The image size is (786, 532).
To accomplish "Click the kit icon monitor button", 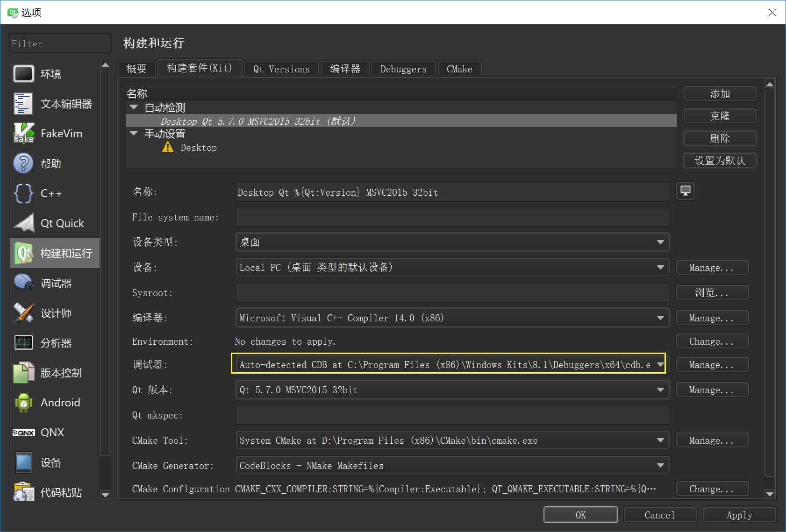I will [x=686, y=191].
